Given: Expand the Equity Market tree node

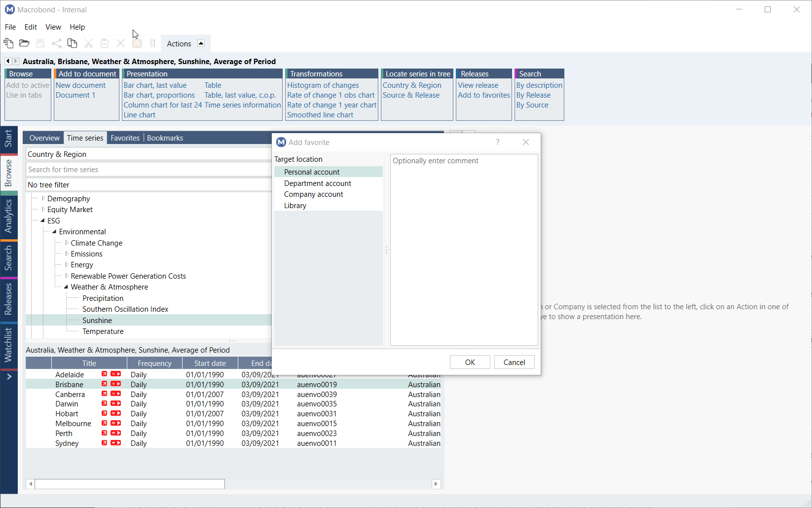Looking at the screenshot, I should (x=43, y=209).
